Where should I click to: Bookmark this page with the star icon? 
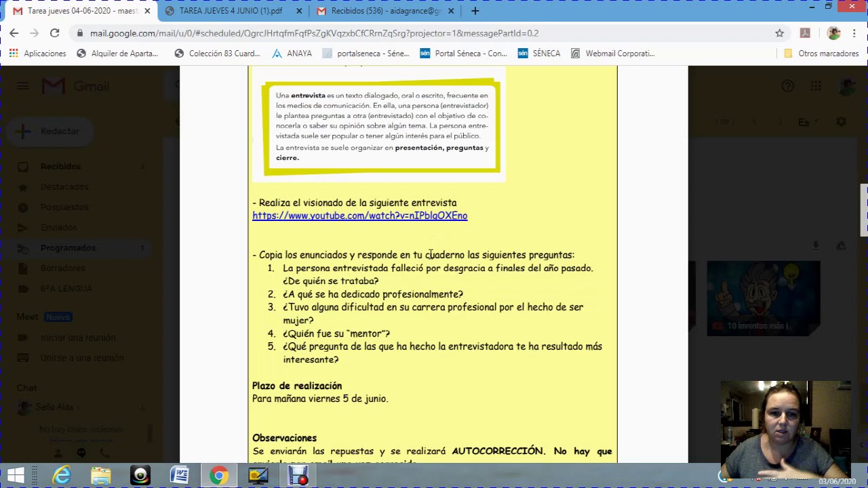[780, 33]
